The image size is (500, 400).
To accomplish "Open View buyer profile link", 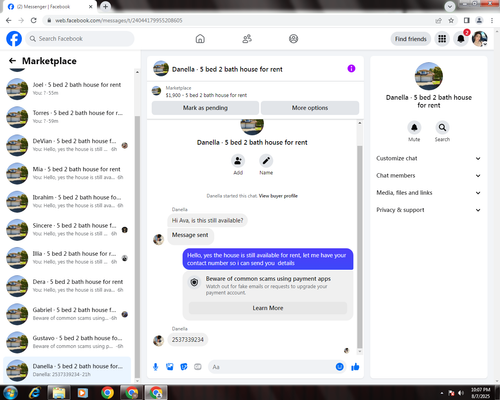I will [x=278, y=196].
